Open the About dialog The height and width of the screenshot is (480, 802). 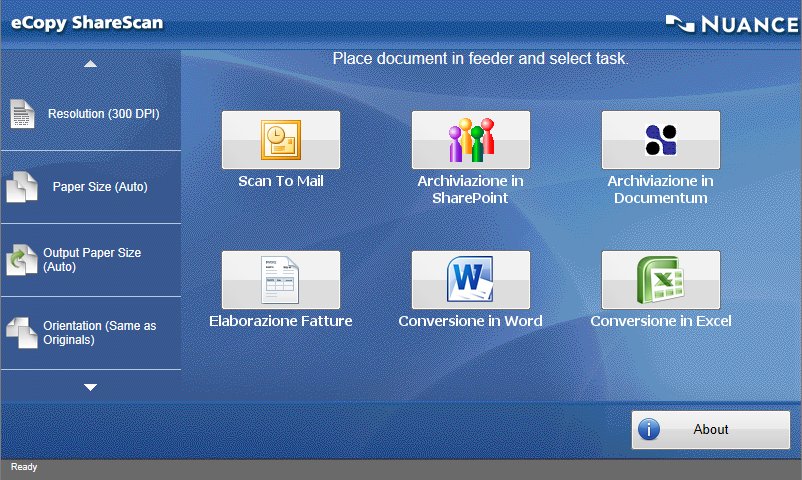point(711,430)
